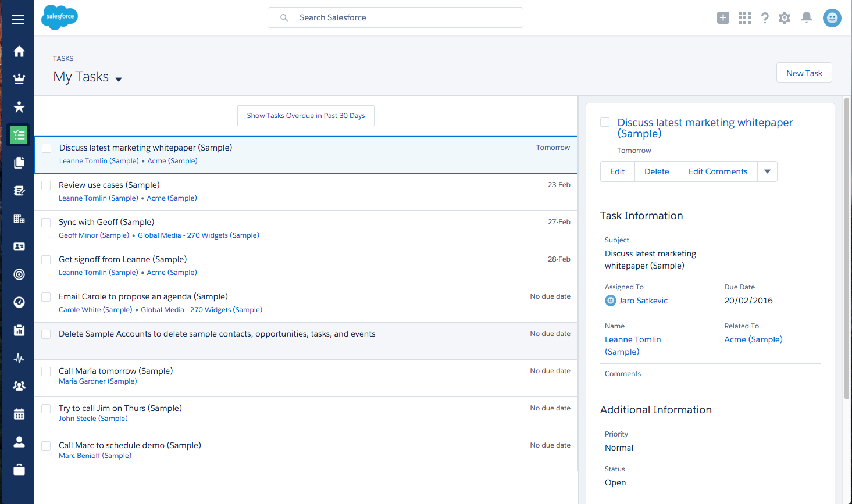Image resolution: width=852 pixels, height=504 pixels.
Task: Open the target bullseye icon in the sidebar
Action: (19, 274)
